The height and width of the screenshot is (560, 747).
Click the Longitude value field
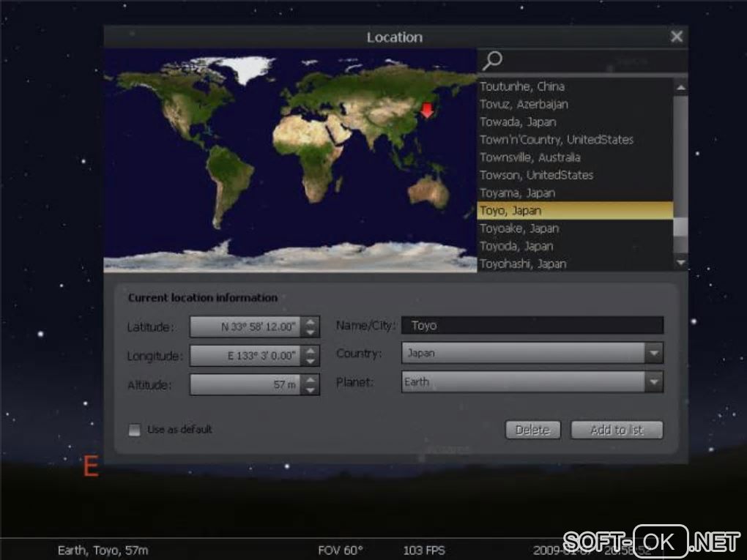245,356
